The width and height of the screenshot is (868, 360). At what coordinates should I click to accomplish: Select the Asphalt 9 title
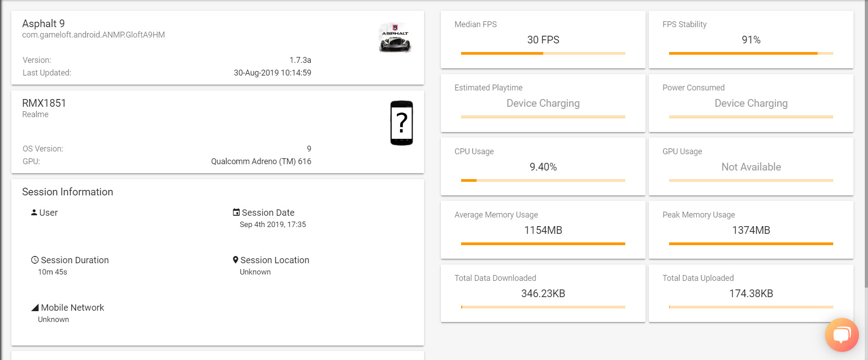[43, 24]
